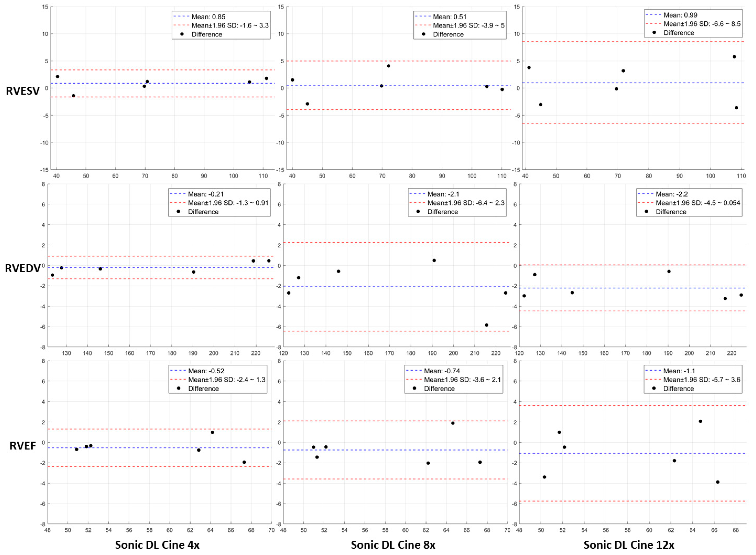The width and height of the screenshot is (756, 555).
Task: Click the RVESV row label
Action: 23,91
